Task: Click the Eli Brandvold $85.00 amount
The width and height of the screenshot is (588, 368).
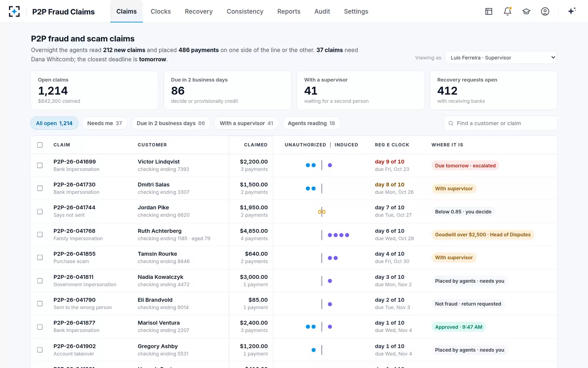Action: [x=258, y=300]
